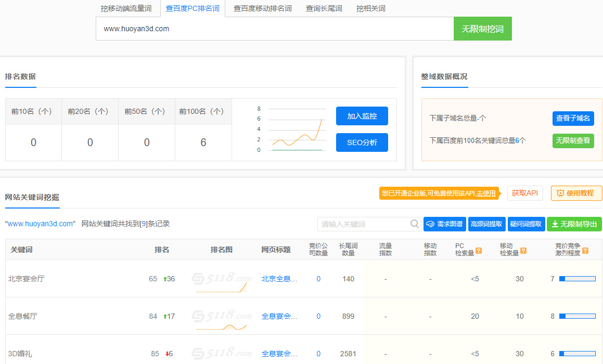Click the ranking trend line chart in 排名数据
This screenshot has width=603, height=364.
293,129
